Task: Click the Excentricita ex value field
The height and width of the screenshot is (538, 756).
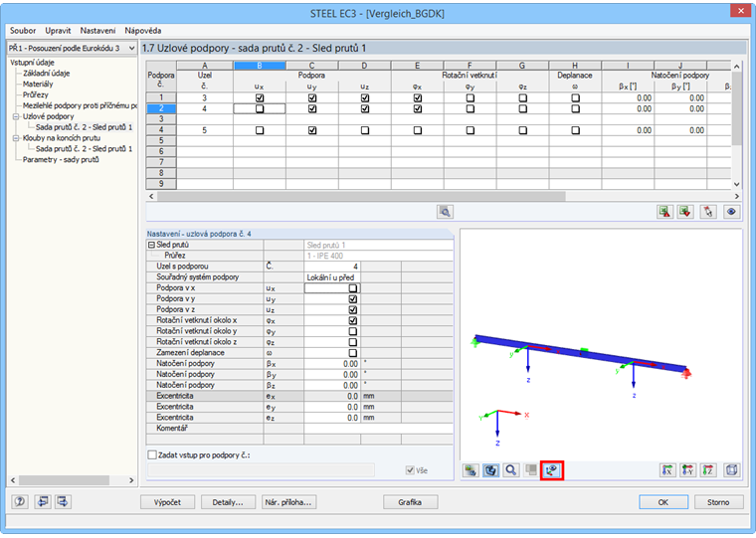Action: 331,396
